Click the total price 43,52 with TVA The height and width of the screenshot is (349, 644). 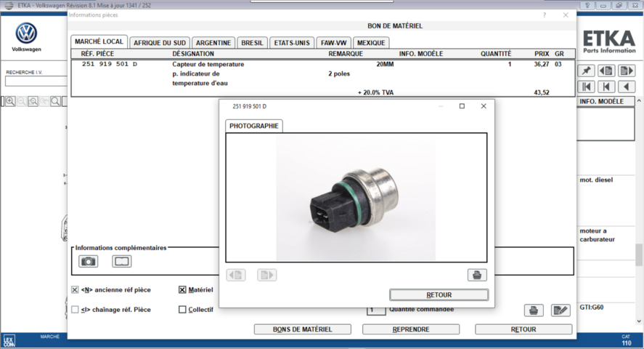coord(542,92)
